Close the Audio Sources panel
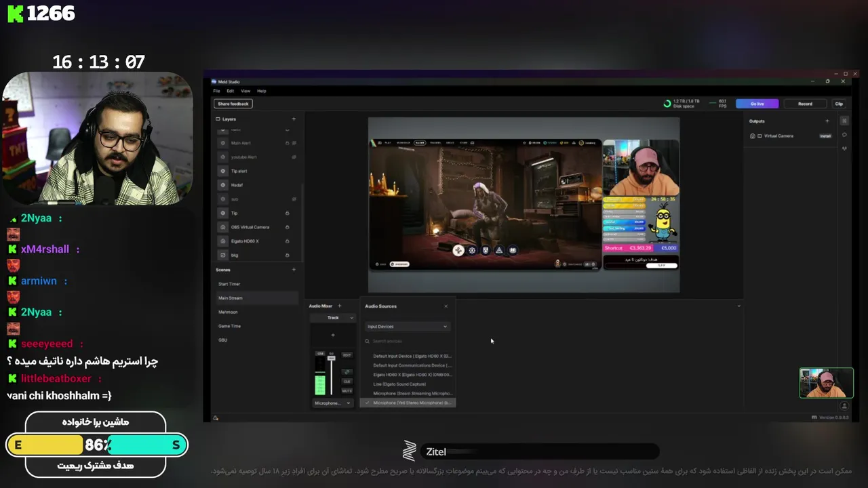868x488 pixels. pyautogui.click(x=446, y=306)
